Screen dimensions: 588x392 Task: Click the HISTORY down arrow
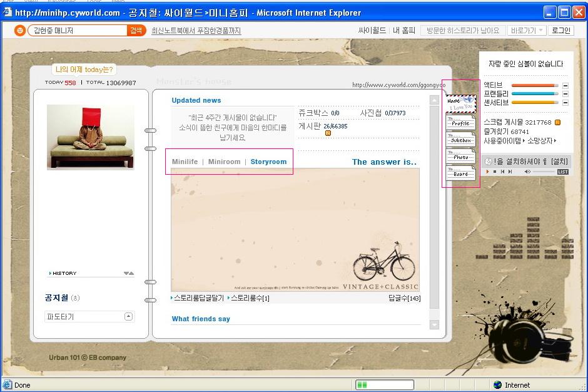point(126,274)
